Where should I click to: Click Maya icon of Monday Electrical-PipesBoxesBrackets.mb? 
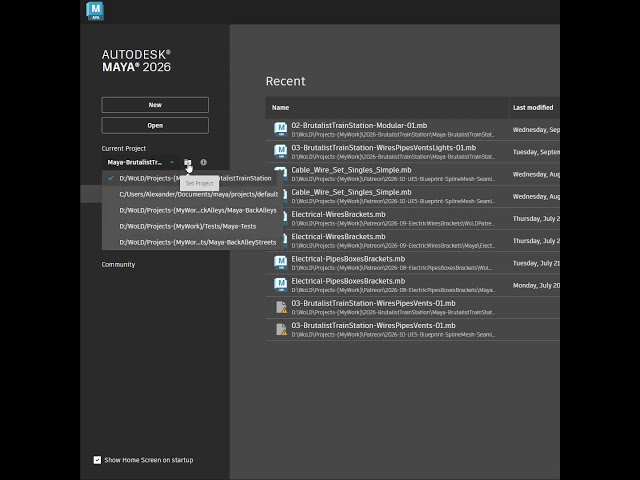pos(280,285)
